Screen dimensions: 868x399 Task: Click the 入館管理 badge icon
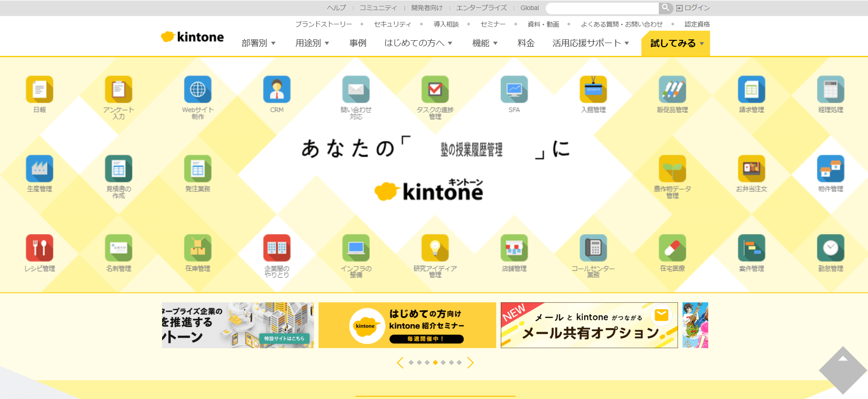tap(593, 89)
